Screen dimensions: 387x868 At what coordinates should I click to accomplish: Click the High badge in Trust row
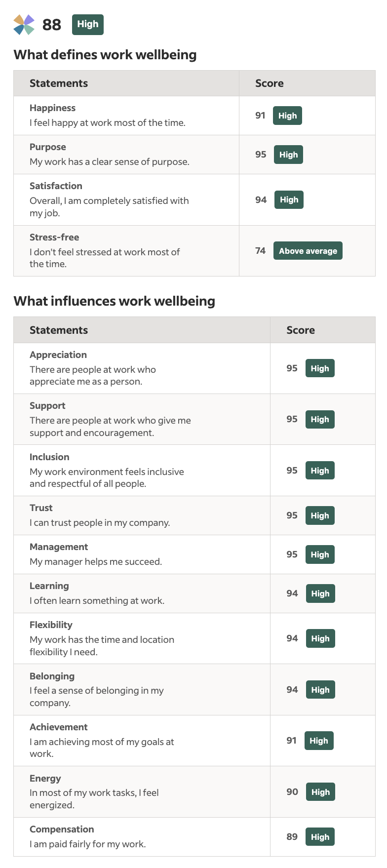click(x=320, y=515)
